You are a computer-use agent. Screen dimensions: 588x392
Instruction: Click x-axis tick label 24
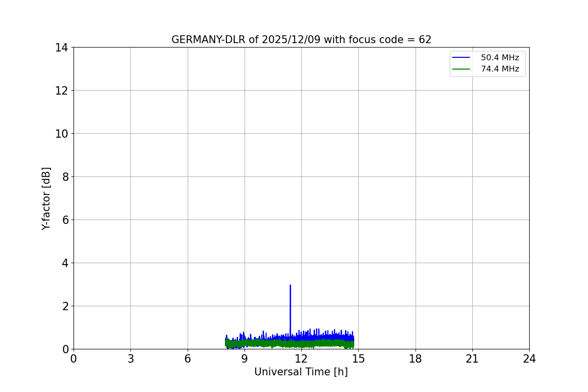(x=529, y=359)
